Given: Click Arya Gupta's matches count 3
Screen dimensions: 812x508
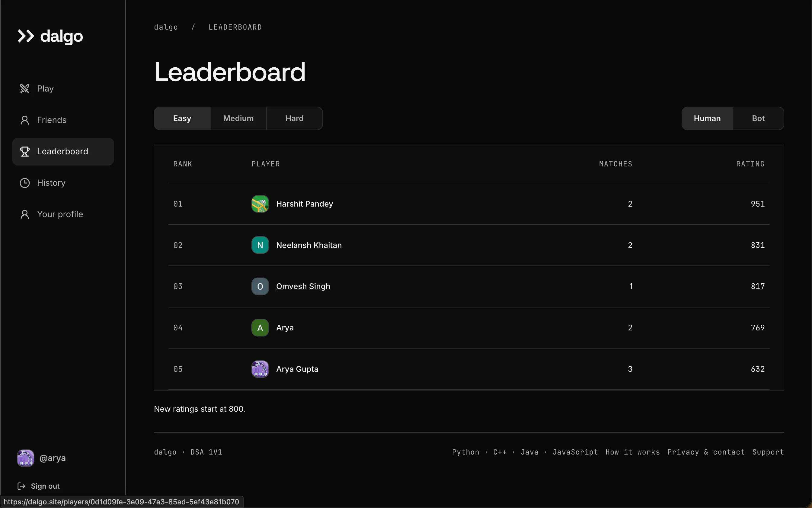Looking at the screenshot, I should (630, 369).
